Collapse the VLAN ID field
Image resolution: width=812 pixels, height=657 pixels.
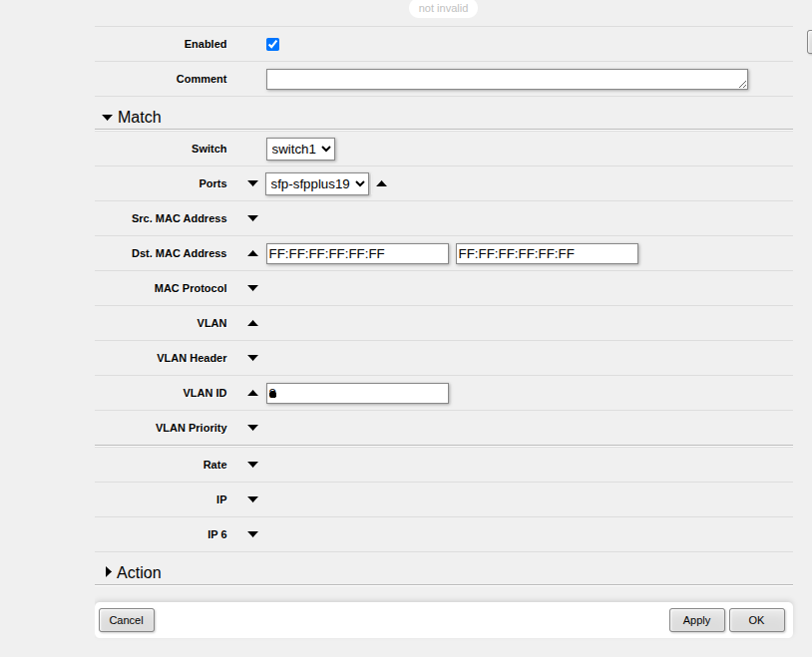(x=252, y=393)
